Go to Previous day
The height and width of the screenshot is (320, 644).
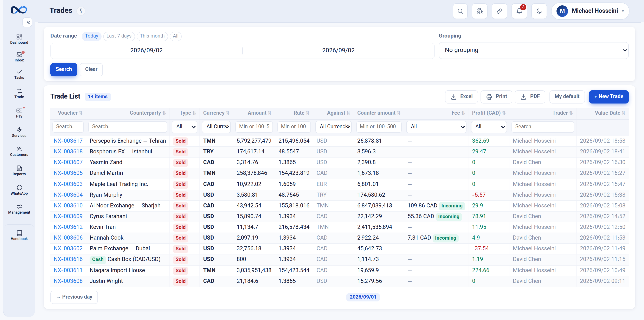(74, 297)
